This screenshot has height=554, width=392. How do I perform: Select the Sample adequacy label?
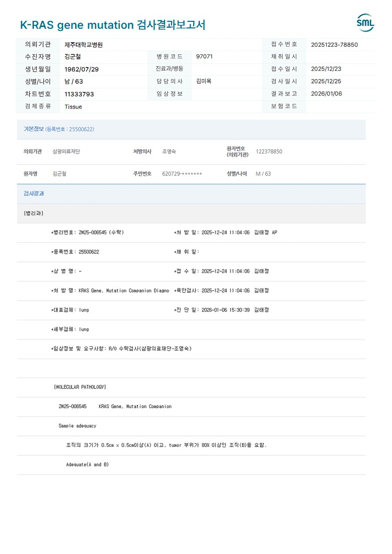[78, 426]
